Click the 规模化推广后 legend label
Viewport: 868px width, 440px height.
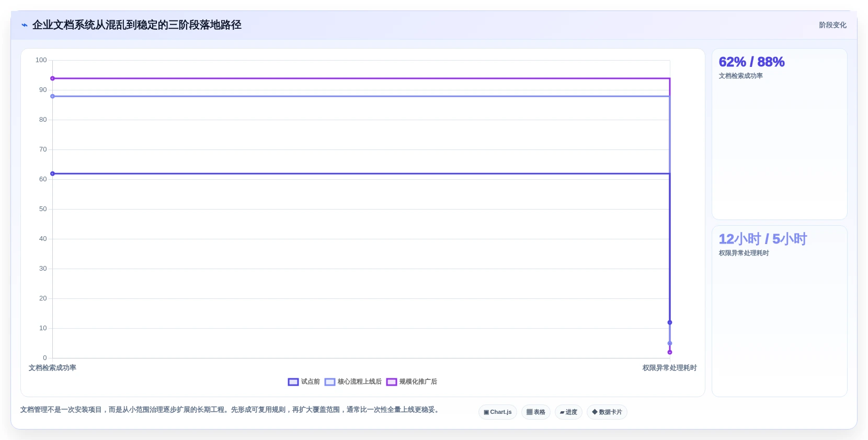pyautogui.click(x=418, y=382)
